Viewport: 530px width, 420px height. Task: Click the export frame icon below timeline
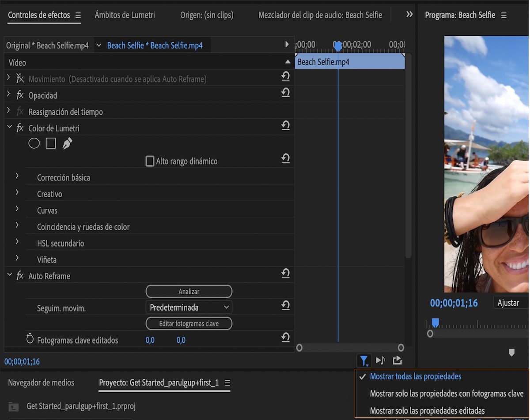pyautogui.click(x=397, y=361)
